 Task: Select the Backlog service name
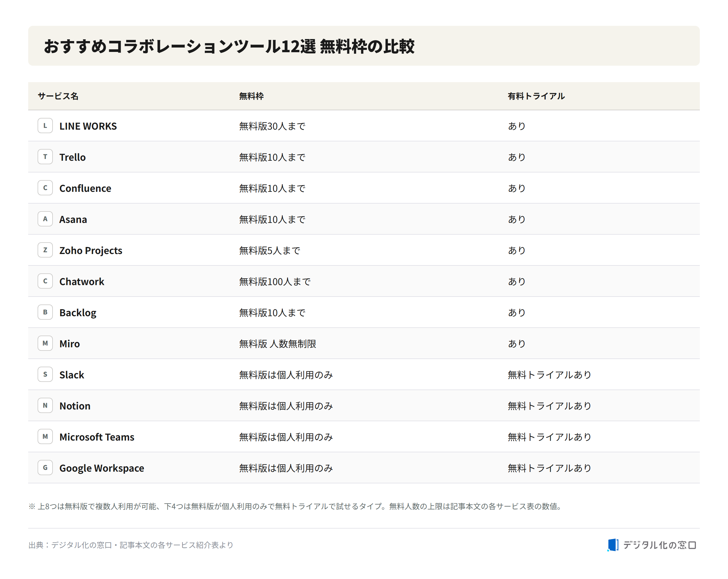[x=78, y=313]
